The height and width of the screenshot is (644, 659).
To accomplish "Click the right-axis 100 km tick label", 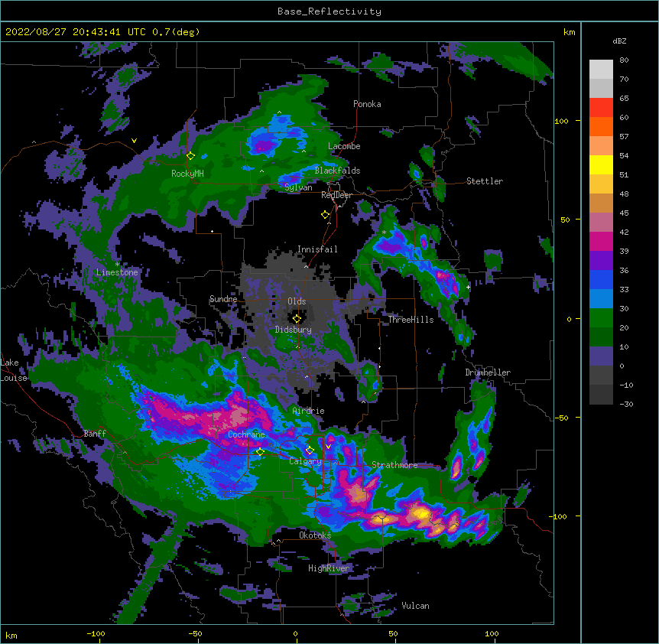I will (561, 121).
